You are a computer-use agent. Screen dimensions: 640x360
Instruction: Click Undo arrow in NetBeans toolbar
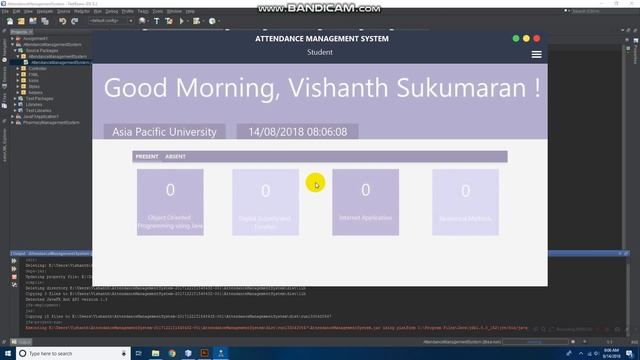tap(62, 21)
